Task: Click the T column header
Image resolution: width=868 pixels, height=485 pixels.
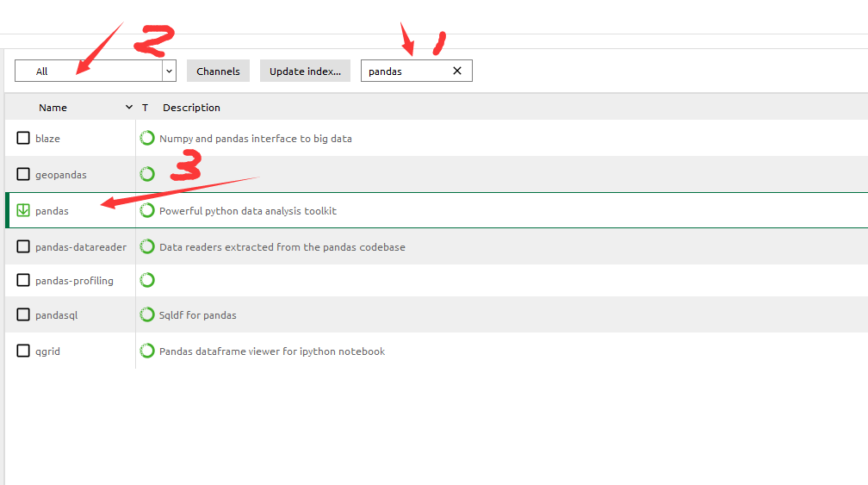Action: tap(145, 108)
